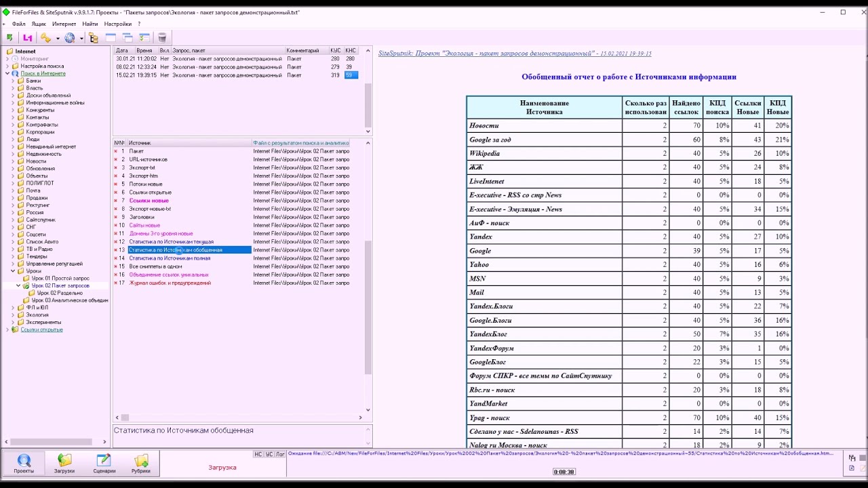Screen dimensions: 868x488
Task: Select result row Все сниппеты в одном
Action: (231, 266)
